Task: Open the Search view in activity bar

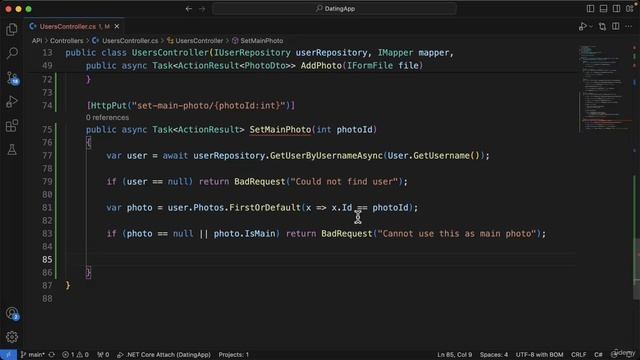Action: pos(12,53)
